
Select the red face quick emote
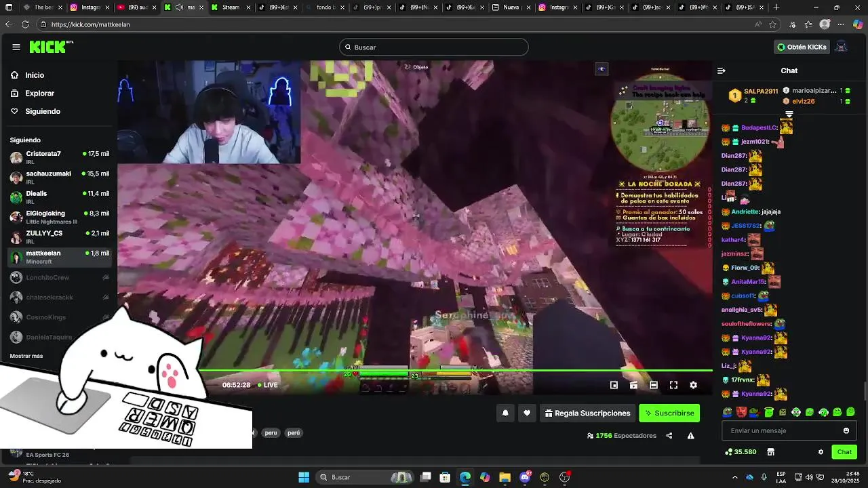[741, 412]
